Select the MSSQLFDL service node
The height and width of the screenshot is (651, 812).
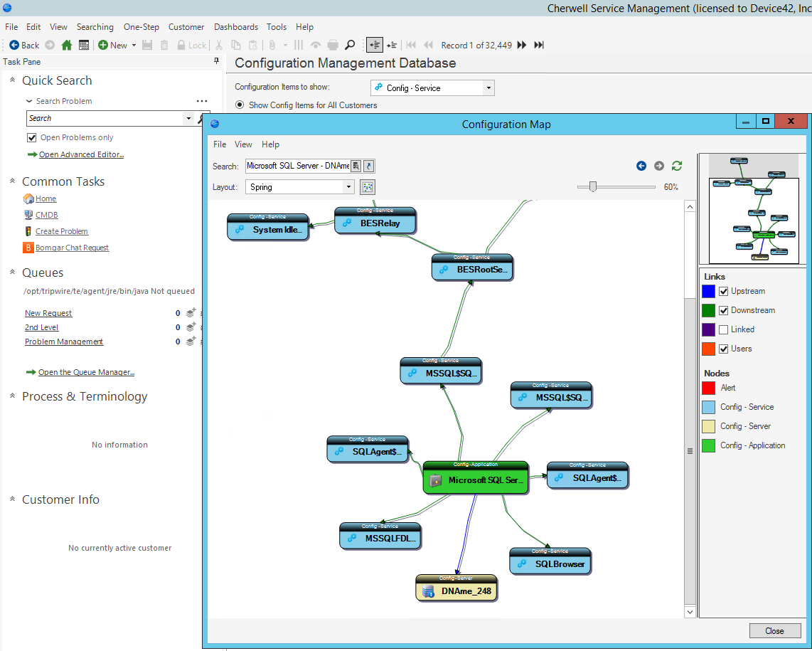point(380,536)
